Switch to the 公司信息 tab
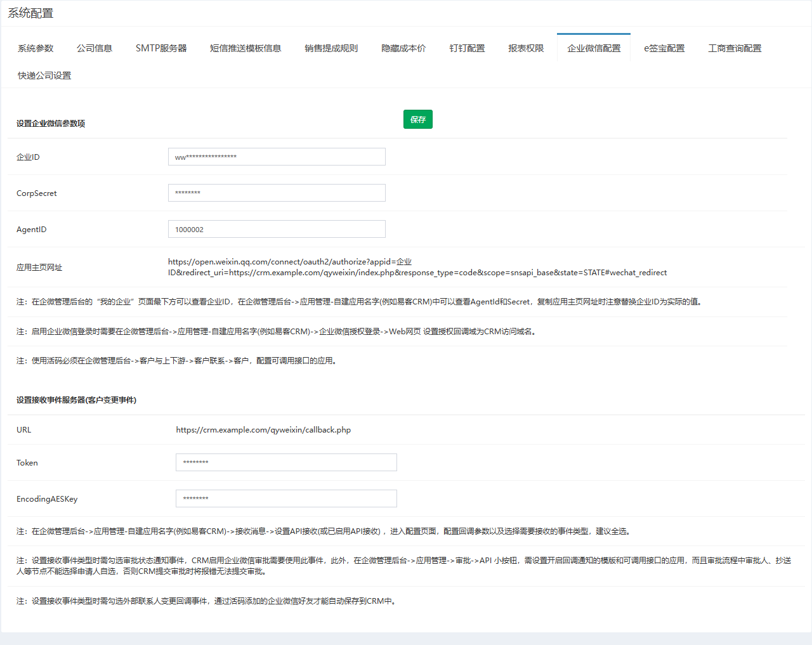812x645 pixels. click(x=95, y=48)
